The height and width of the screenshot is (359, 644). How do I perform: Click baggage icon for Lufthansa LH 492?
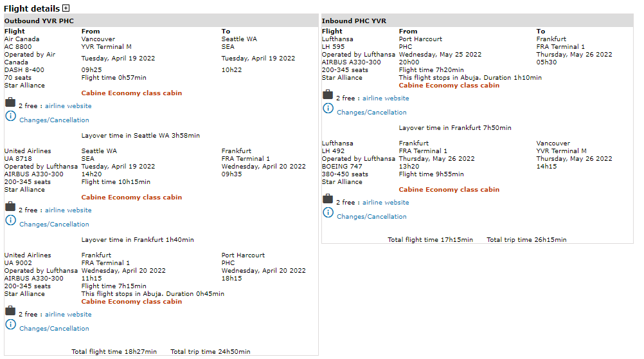[x=328, y=199]
